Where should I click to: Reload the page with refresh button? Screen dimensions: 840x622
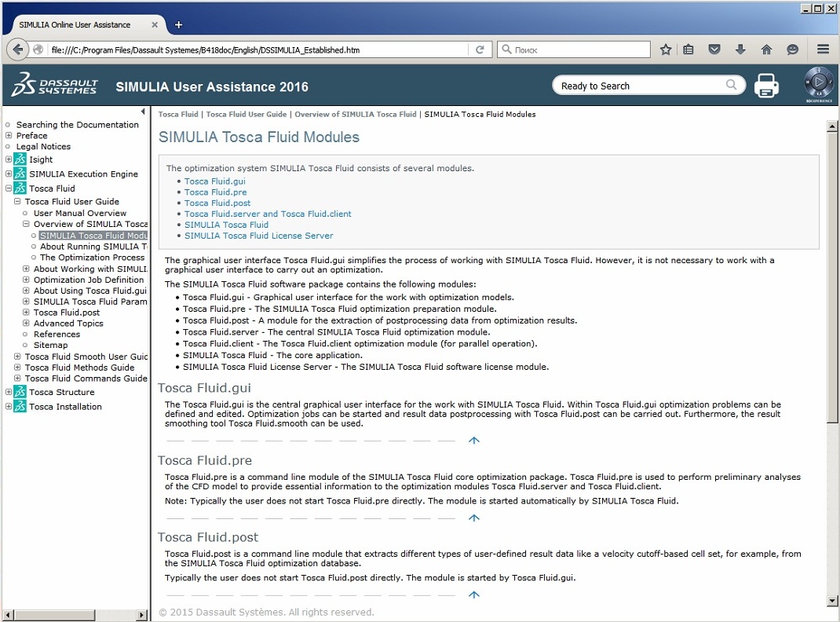click(480, 49)
